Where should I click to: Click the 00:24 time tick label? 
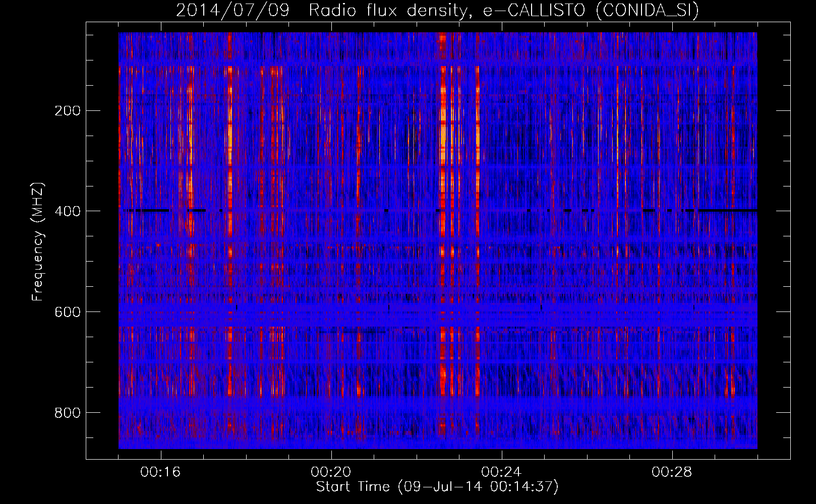(501, 472)
